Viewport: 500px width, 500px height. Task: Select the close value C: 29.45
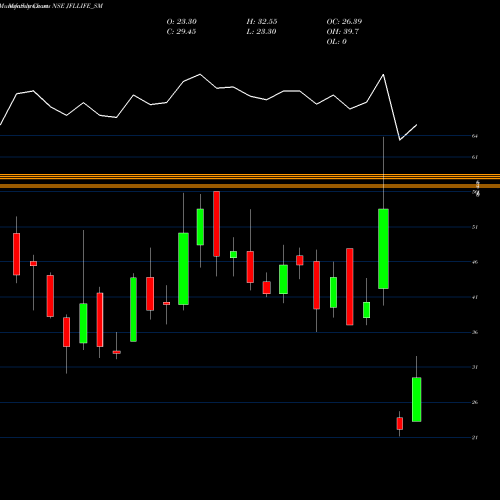181,32
